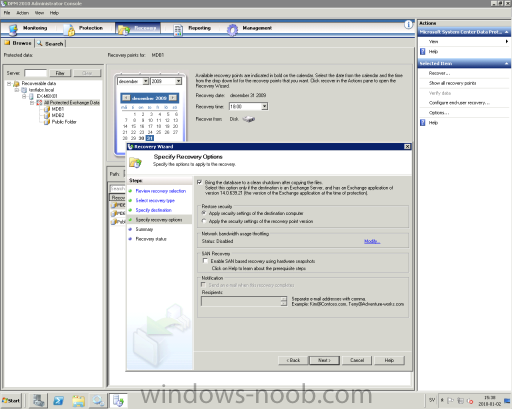
Task: Open the month dropdown in calendar
Action: pos(146,81)
